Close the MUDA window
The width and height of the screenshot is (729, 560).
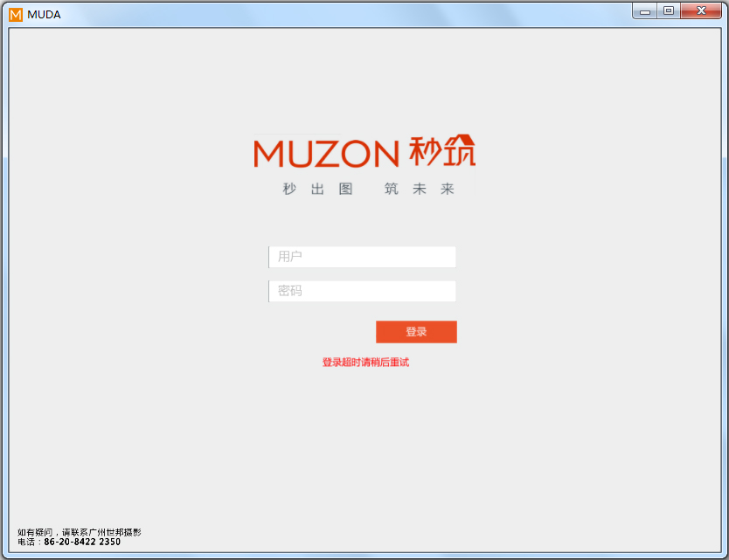[701, 11]
